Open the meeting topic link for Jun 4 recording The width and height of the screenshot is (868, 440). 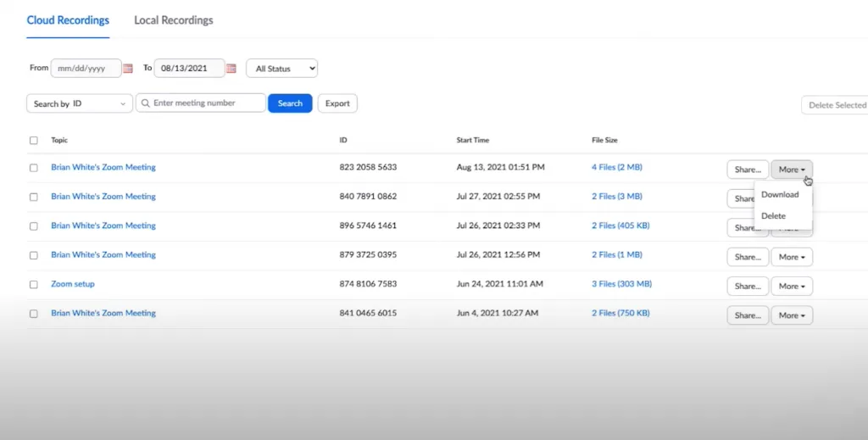coord(103,314)
